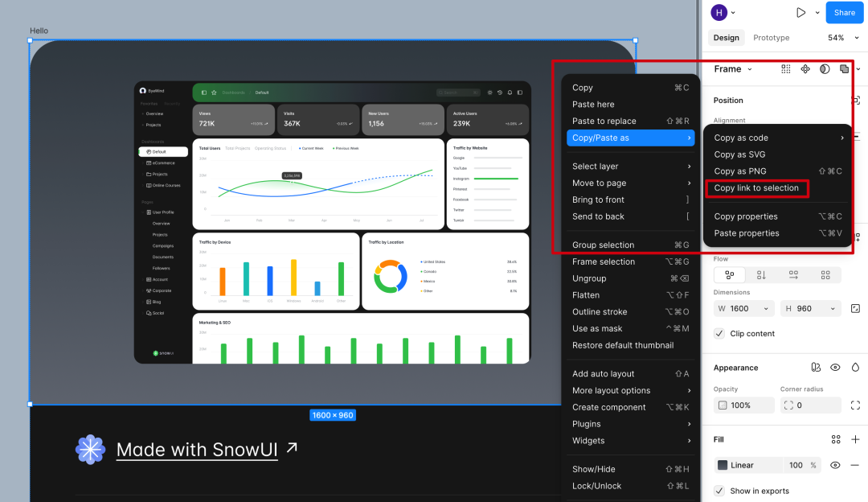Select the vertical flow layout icon
This screenshot has height=502, width=868.
[x=761, y=275]
